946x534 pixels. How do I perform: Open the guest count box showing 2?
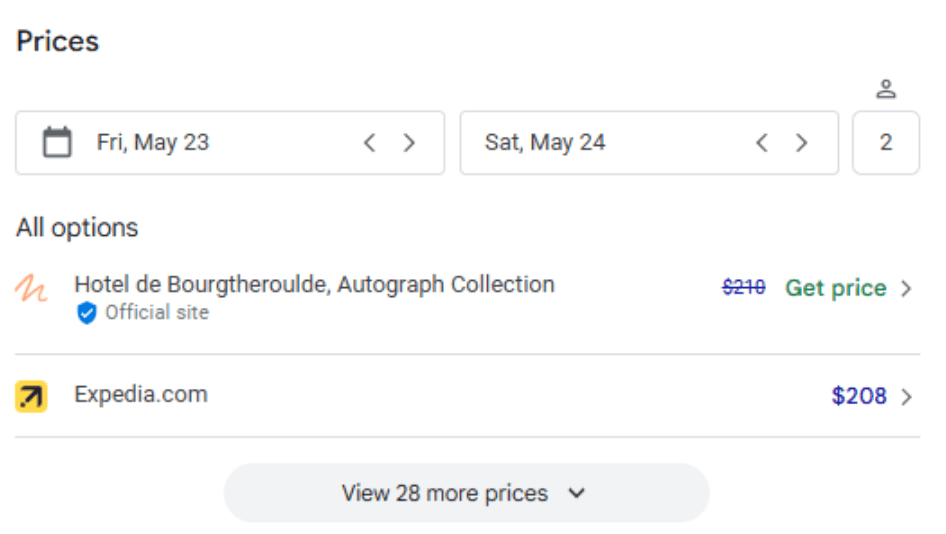tap(886, 143)
